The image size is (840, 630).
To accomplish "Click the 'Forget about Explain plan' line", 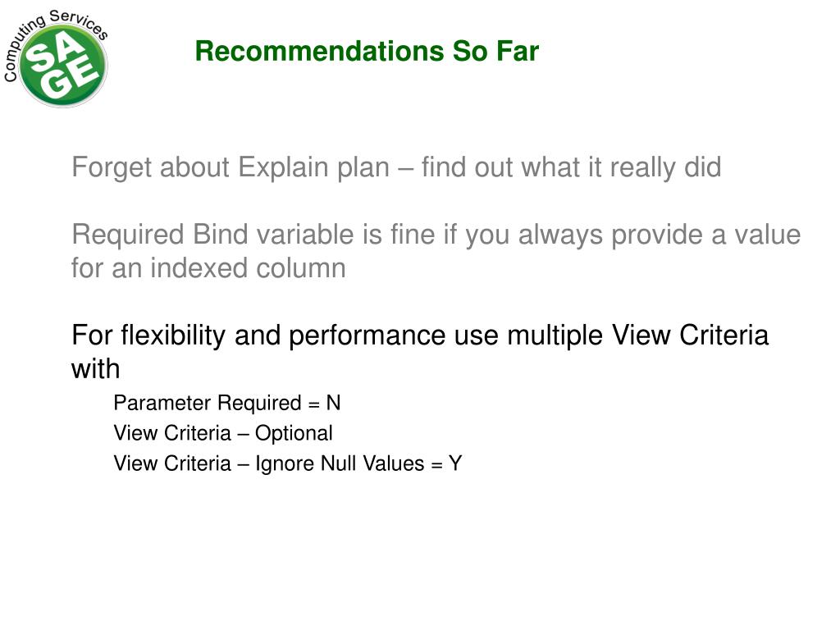I will tap(396, 167).
